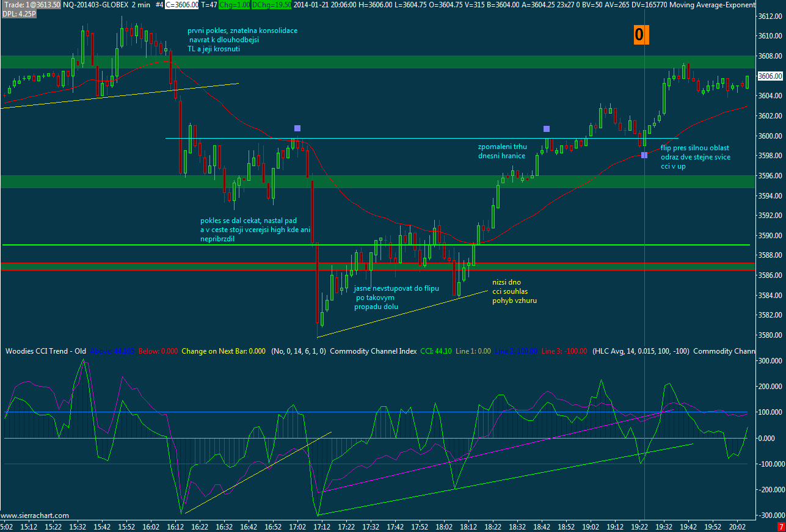Click the green "CCI: 44.10" value
Image resolution: width=786 pixels, height=532 pixels.
point(436,351)
